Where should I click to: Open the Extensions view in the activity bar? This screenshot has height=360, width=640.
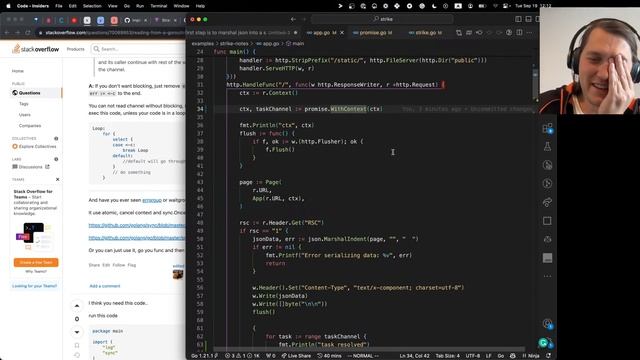tap(548, 129)
